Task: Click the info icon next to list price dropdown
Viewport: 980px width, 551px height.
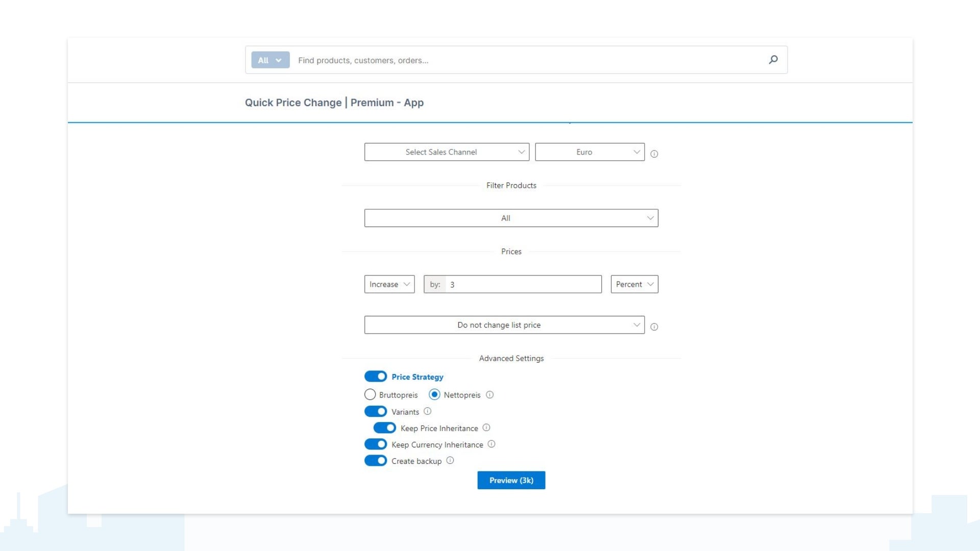Action: coord(653,327)
